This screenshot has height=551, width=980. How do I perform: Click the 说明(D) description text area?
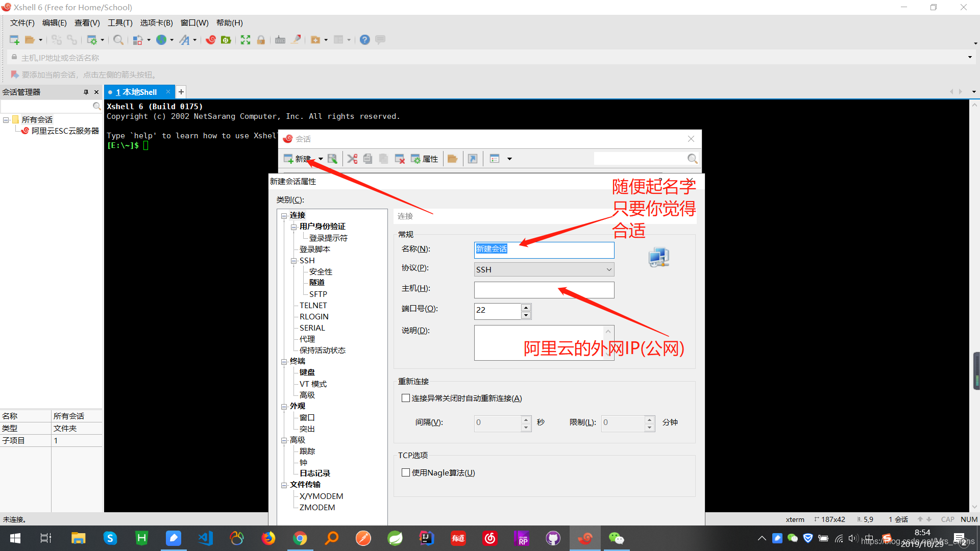pos(544,343)
